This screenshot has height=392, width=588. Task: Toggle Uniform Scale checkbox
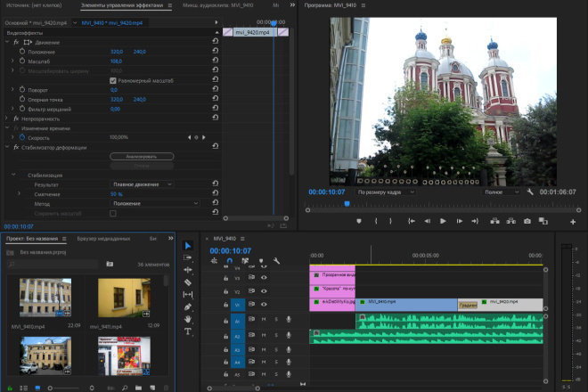point(113,81)
